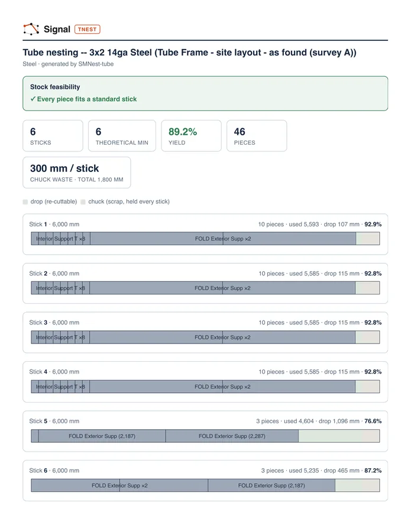
Task: Click the Signal network logo icon
Action: (31, 29)
